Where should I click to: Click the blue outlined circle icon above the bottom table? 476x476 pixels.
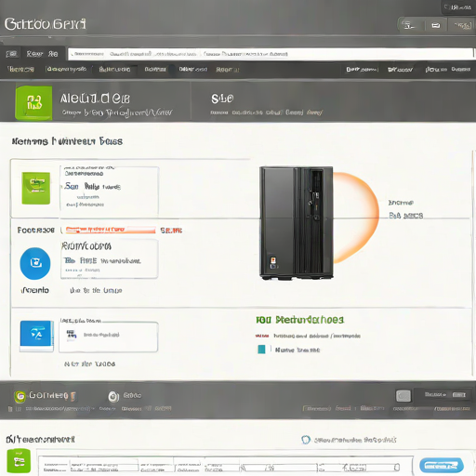click(306, 440)
